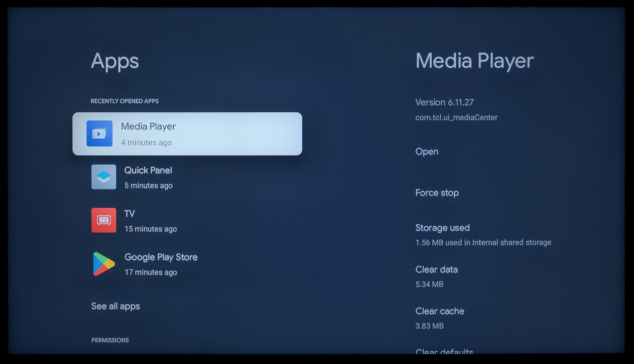The image size is (634, 364).
Task: Choose the TV app entry
Action: (x=150, y=221)
